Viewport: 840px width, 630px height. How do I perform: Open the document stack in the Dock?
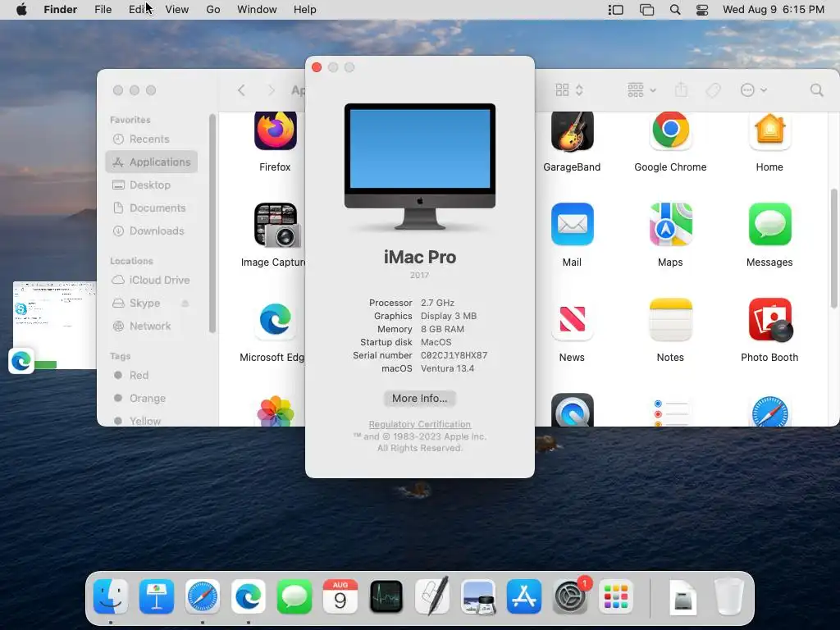pyautogui.click(x=683, y=596)
